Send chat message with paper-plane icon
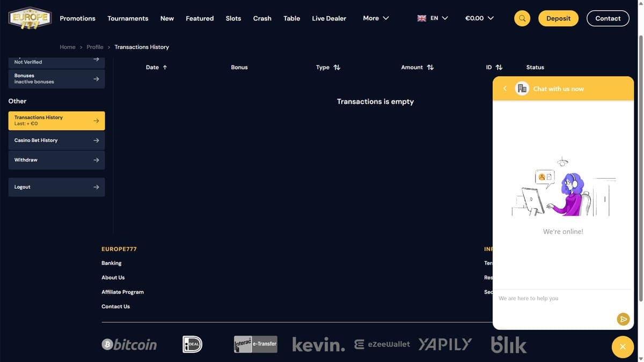Screen dimensions: 644x362 [623, 319]
